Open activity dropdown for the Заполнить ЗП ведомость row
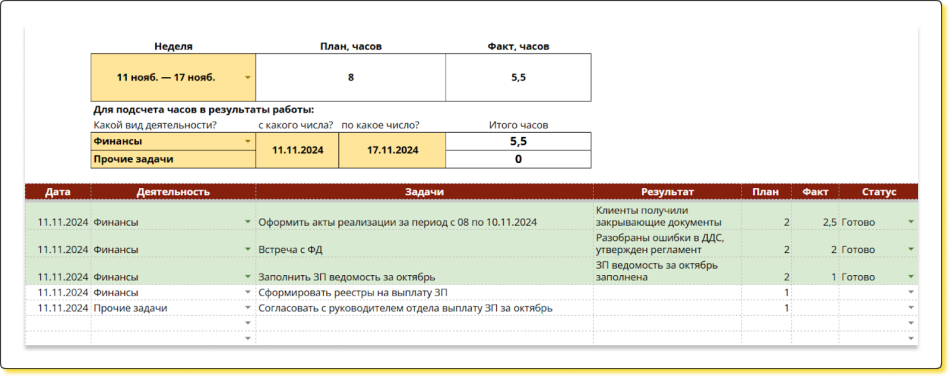Screen dimensions: 950x377 247,277
